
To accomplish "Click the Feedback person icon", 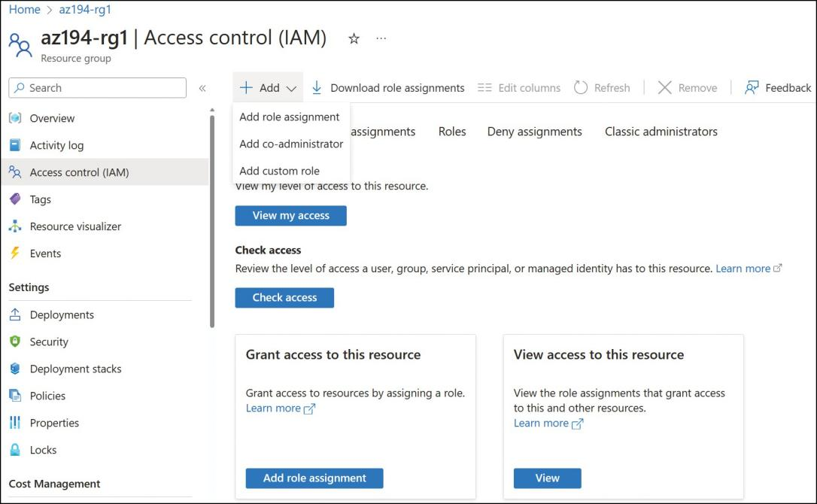I will pos(752,87).
